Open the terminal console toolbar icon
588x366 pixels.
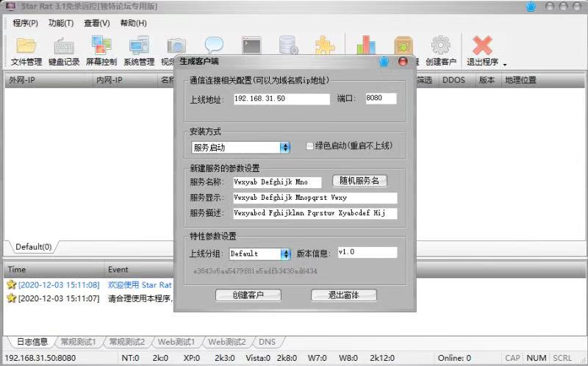coord(251,46)
